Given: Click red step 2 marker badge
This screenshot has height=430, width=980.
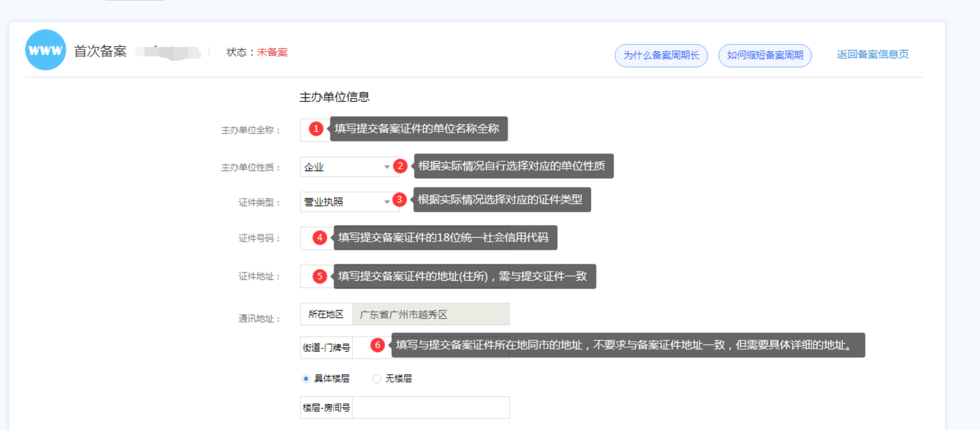Looking at the screenshot, I should 400,166.
